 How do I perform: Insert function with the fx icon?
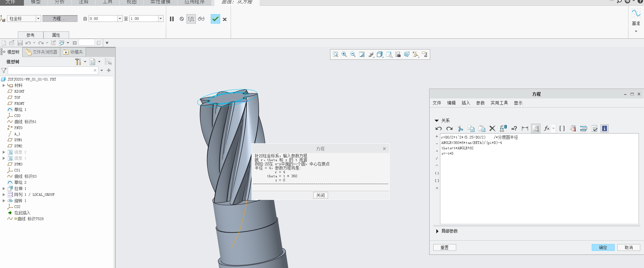click(547, 128)
